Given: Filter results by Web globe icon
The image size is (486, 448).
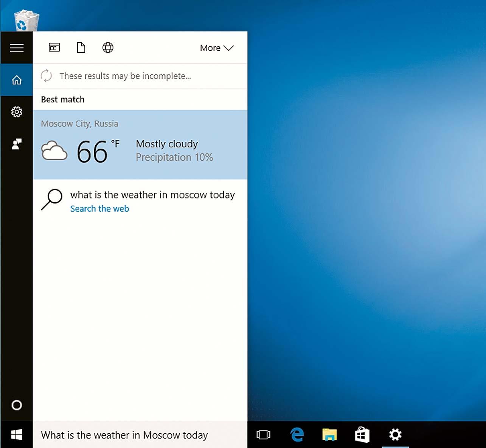Looking at the screenshot, I should point(108,48).
